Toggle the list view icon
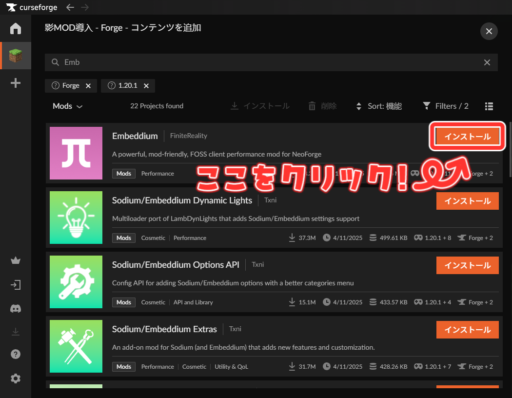Viewport: 512px width, 398px height. coord(489,106)
